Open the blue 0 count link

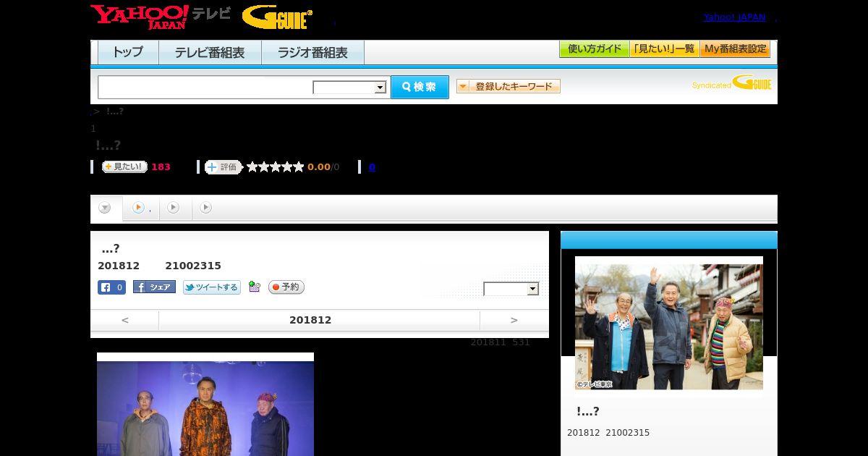(372, 167)
